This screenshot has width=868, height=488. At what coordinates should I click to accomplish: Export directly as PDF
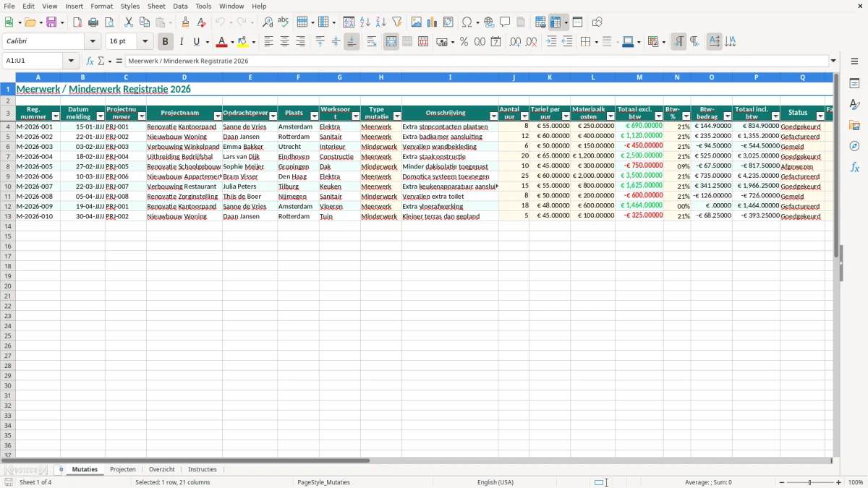tap(77, 22)
